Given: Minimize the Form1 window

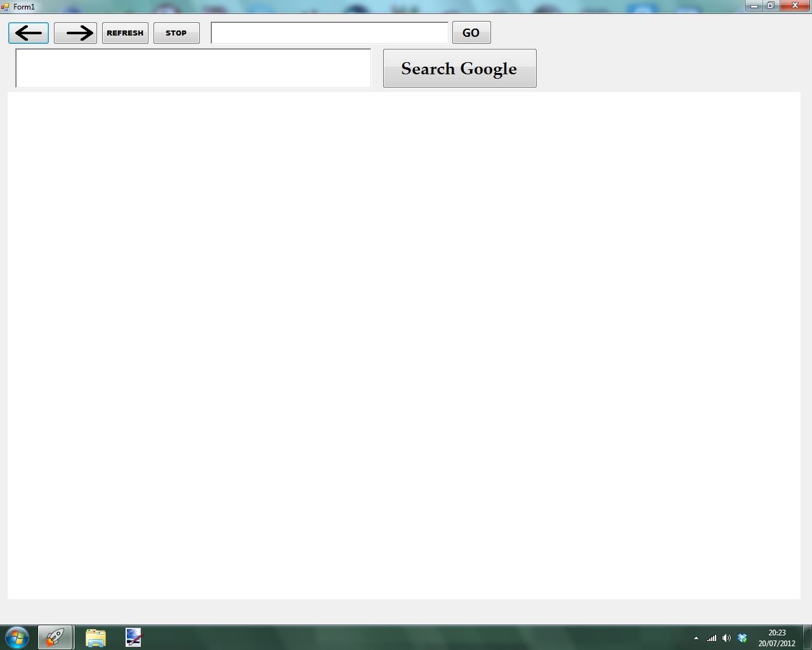Looking at the screenshot, I should (754, 6).
